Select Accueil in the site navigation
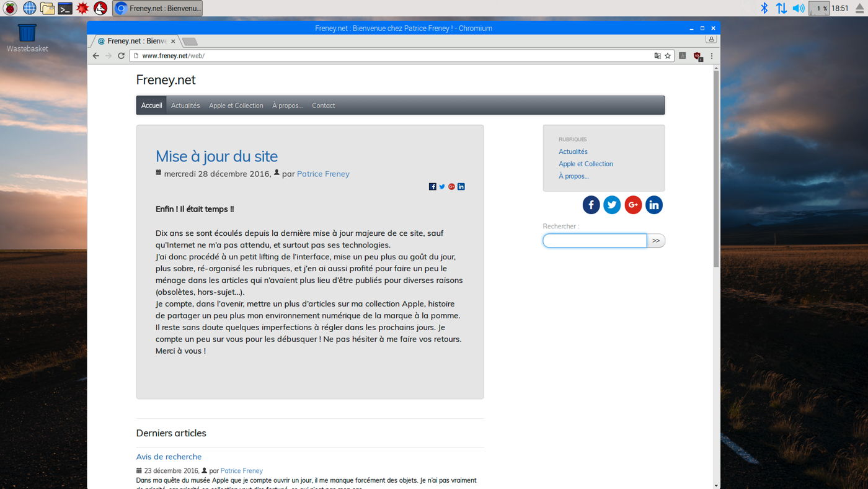The width and height of the screenshot is (868, 489). tap(151, 105)
